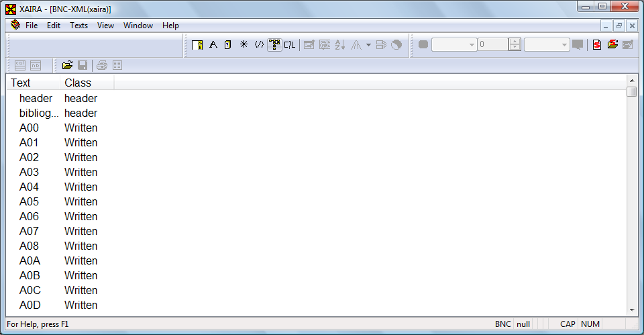The image size is (644, 335).
Task: Click the save floppy disk icon
Action: point(83,65)
